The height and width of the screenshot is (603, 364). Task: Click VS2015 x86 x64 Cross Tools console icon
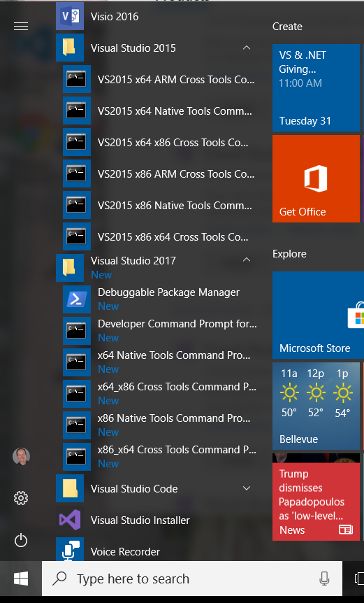click(77, 237)
